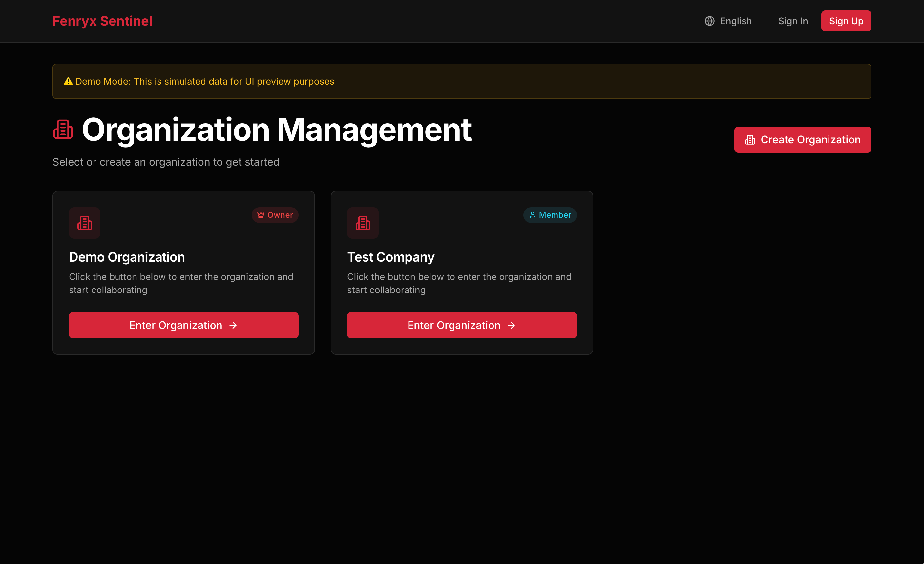Image resolution: width=924 pixels, height=564 pixels.
Task: Enter the Demo Organization
Action: click(183, 325)
